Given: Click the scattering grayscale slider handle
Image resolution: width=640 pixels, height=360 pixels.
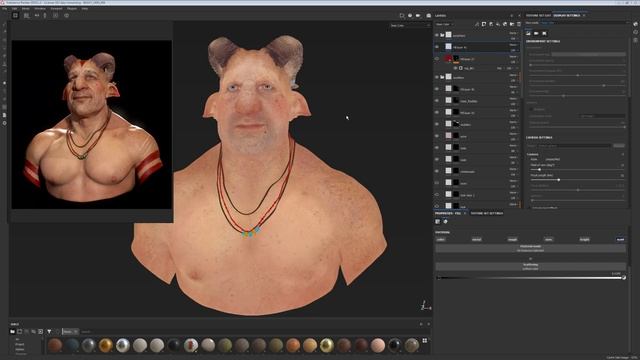Looking at the screenshot, I should [x=624, y=278].
